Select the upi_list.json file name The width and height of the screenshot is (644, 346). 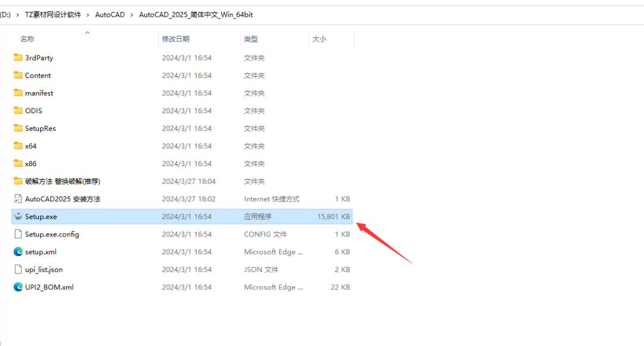click(x=44, y=269)
